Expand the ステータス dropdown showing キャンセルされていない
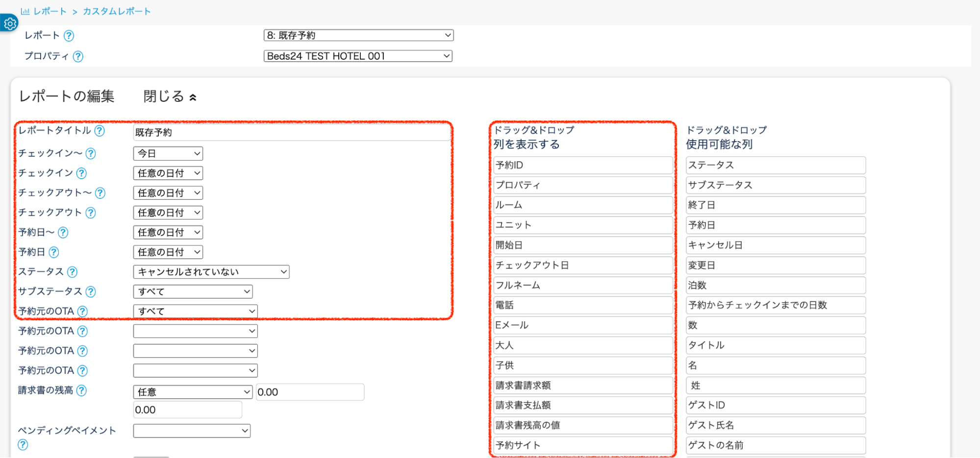Image resolution: width=980 pixels, height=458 pixels. (211, 272)
